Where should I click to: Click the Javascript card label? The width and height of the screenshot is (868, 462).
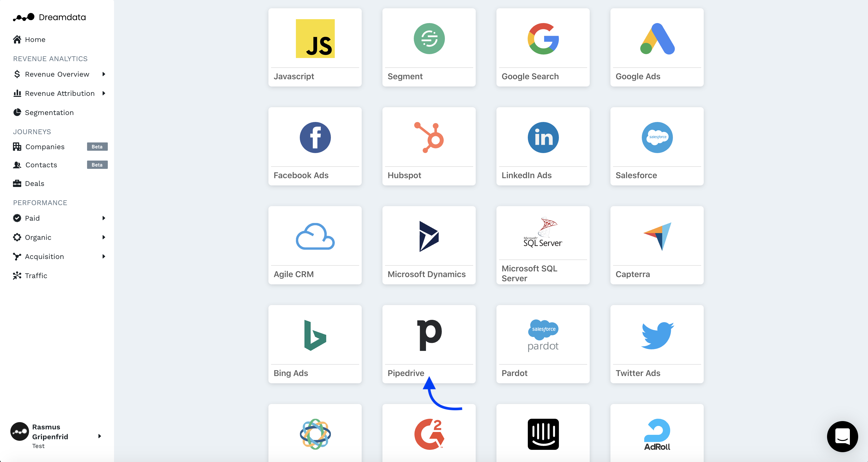(294, 76)
